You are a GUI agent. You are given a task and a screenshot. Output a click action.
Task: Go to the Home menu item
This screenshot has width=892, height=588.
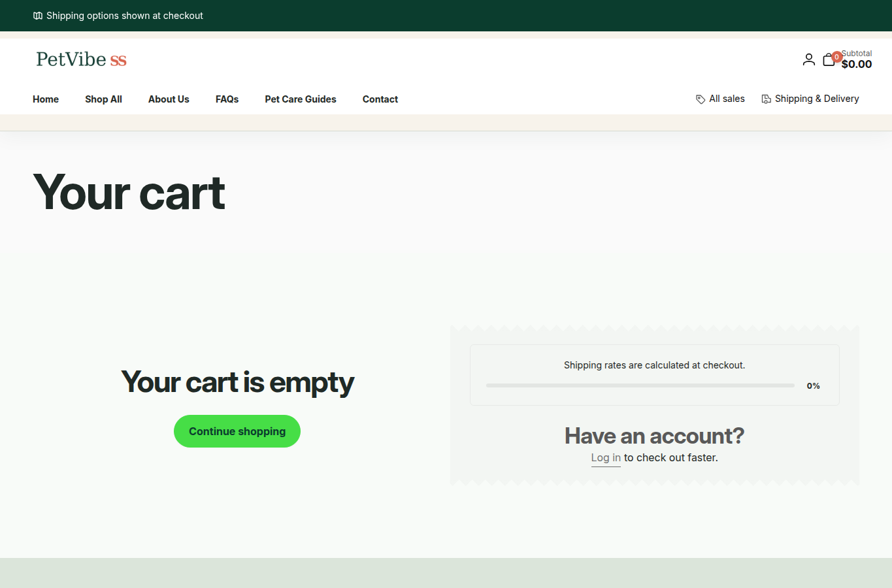tap(46, 99)
